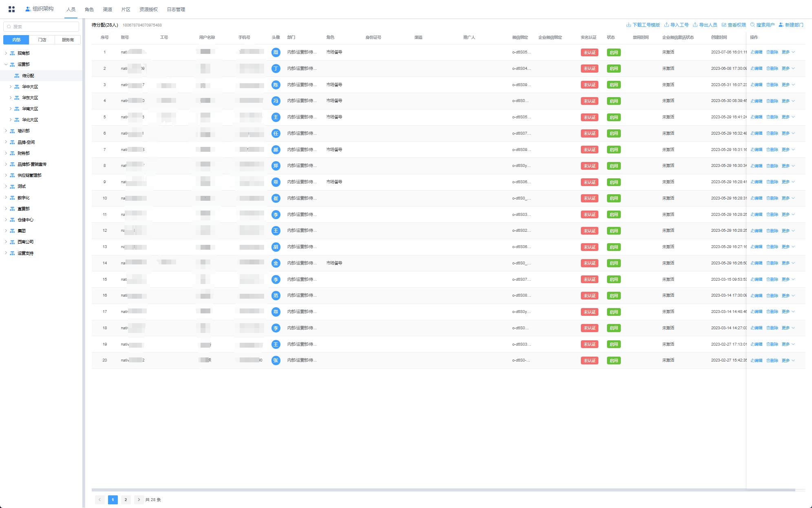Click the 郝 avatar in row 7
Viewport: 812px width, 508px height.
click(x=276, y=150)
